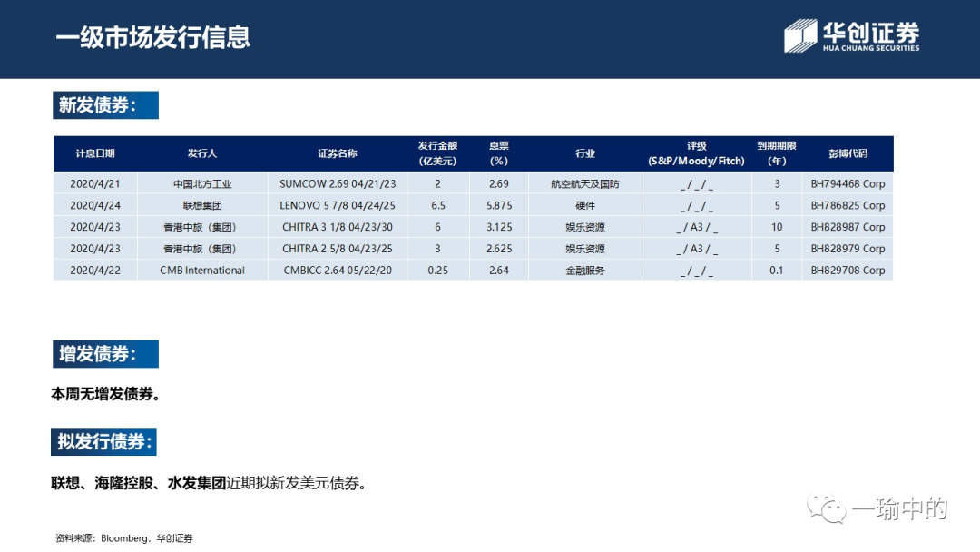Select issue amount 6.5 in Lenovo row
This screenshot has width=980, height=552.
click(x=437, y=205)
